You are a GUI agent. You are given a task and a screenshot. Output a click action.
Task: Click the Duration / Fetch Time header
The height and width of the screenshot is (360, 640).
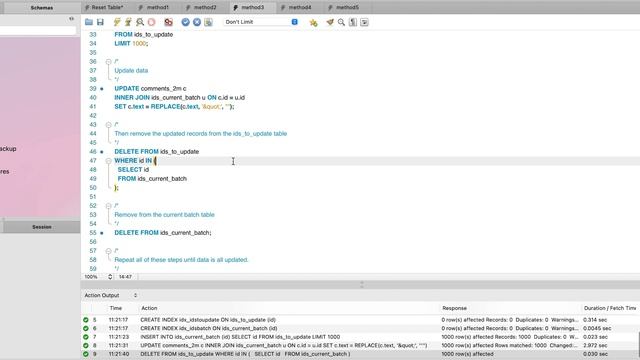click(x=610, y=308)
